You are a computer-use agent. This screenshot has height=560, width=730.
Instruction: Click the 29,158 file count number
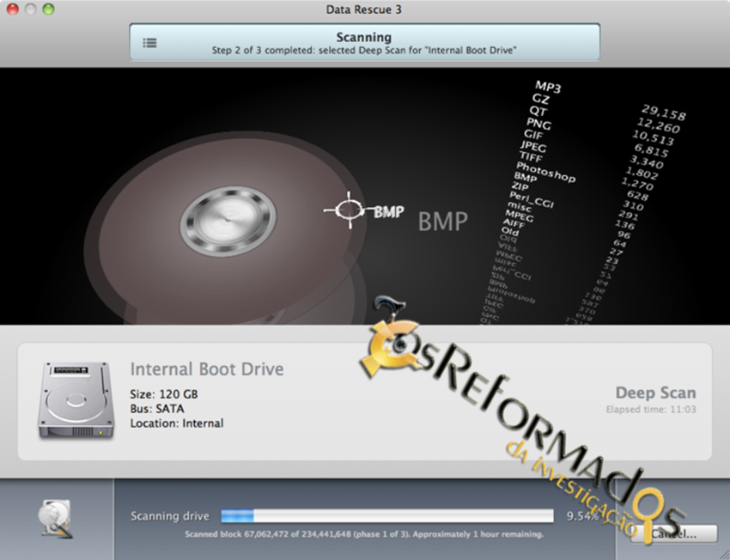(663, 113)
